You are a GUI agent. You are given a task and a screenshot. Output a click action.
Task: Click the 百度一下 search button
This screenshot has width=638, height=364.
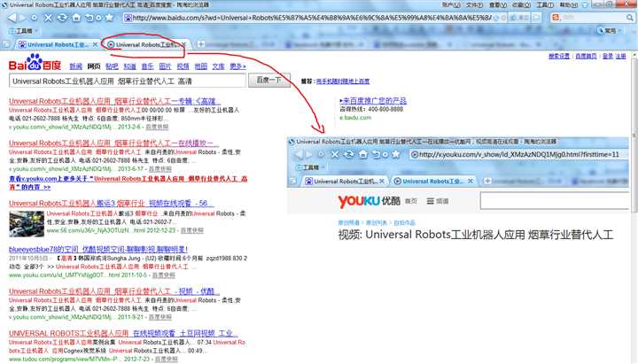click(x=269, y=80)
